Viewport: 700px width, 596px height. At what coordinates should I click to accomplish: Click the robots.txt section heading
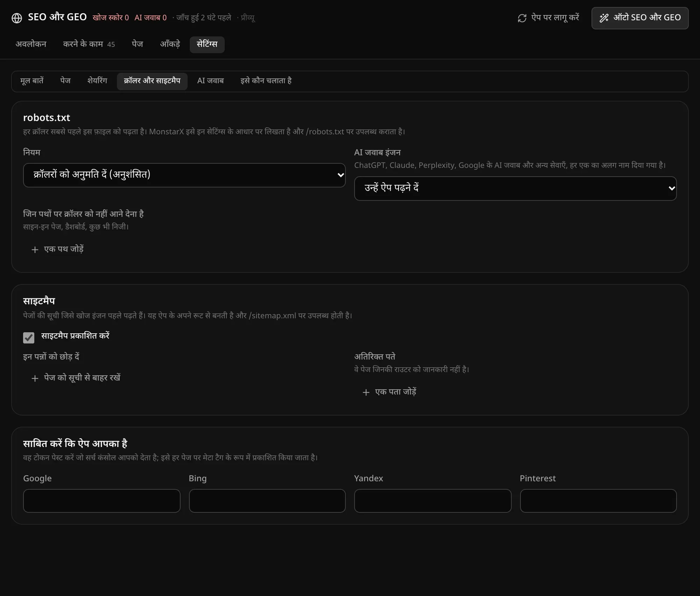[x=47, y=118]
